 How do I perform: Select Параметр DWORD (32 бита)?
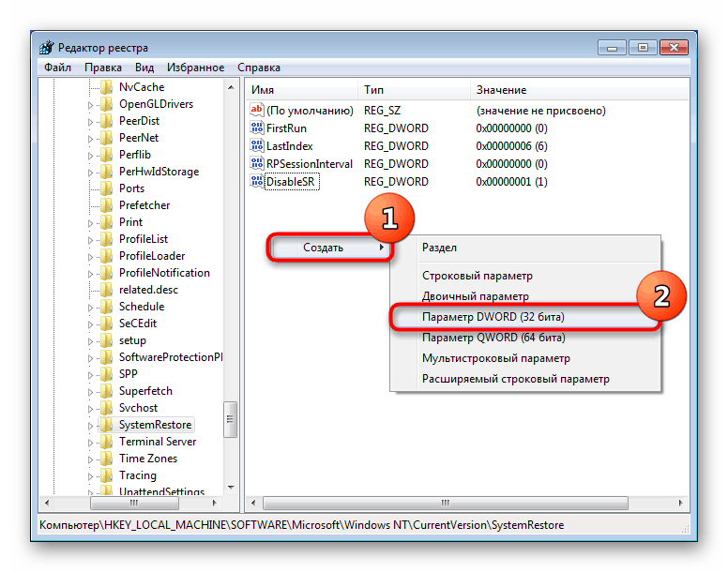coord(525,317)
